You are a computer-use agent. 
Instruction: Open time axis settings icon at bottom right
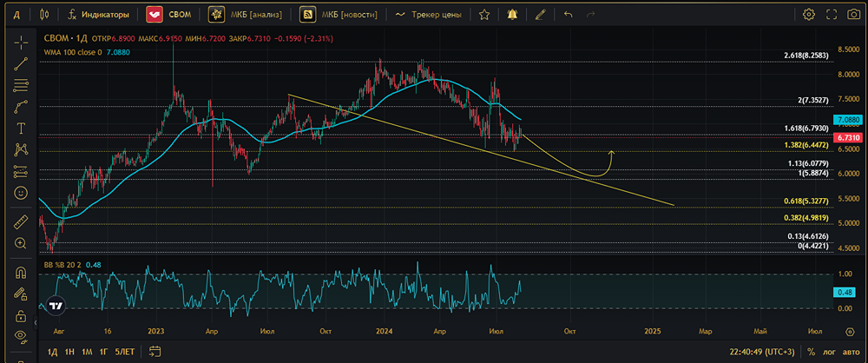coord(851,332)
